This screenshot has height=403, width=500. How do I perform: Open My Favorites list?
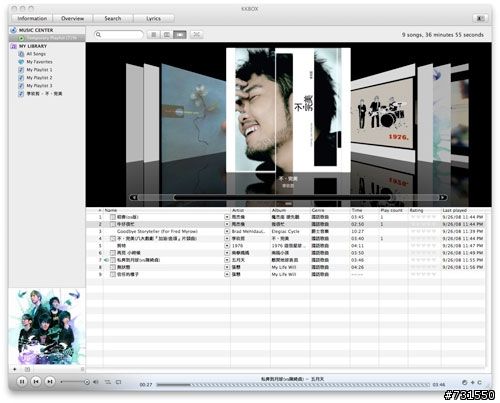39,62
